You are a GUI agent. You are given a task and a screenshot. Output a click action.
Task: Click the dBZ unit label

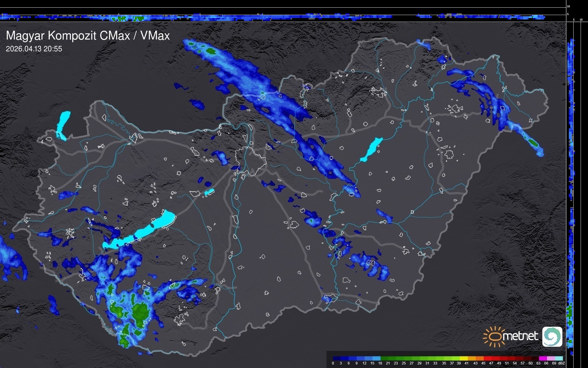561,363
